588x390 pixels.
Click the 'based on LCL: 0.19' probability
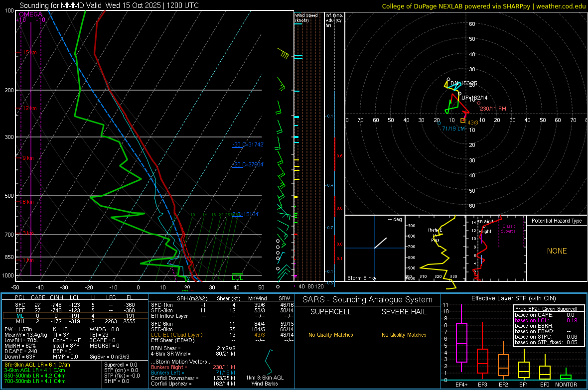click(546, 320)
